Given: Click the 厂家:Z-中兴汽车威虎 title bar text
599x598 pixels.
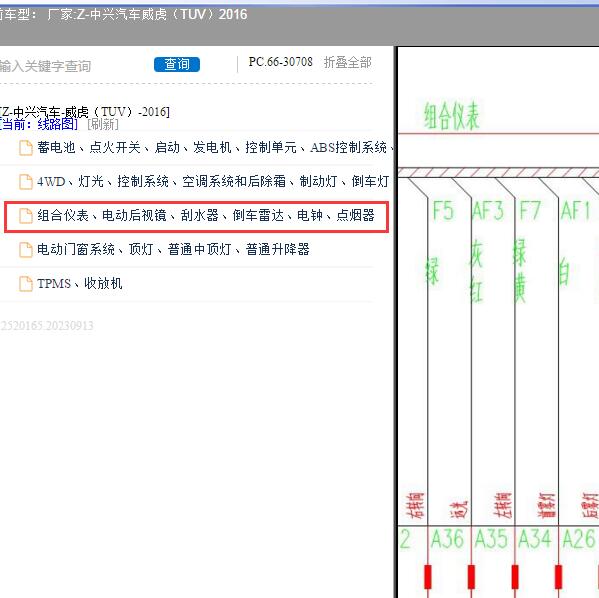Looking at the screenshot, I should coord(147,15).
